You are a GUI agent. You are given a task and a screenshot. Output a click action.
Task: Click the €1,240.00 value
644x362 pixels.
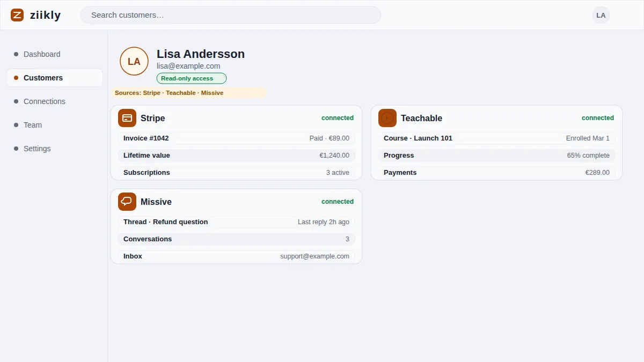334,156
